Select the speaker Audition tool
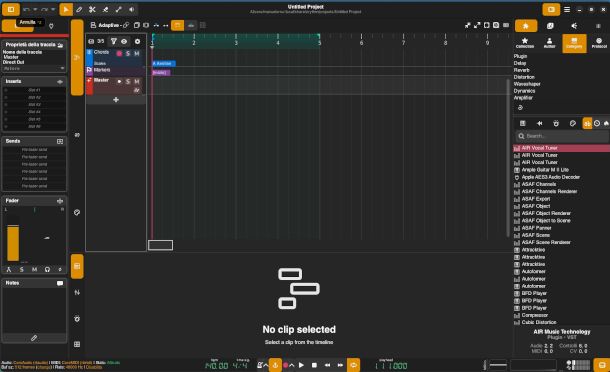The width and height of the screenshot is (610, 372). coord(132,9)
